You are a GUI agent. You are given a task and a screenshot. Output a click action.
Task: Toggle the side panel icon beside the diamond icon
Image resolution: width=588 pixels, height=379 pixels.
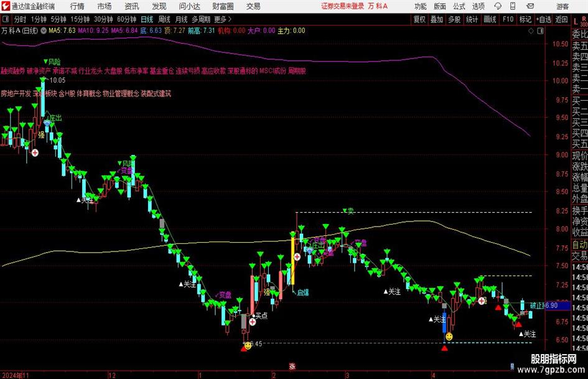pyautogui.click(x=540, y=31)
